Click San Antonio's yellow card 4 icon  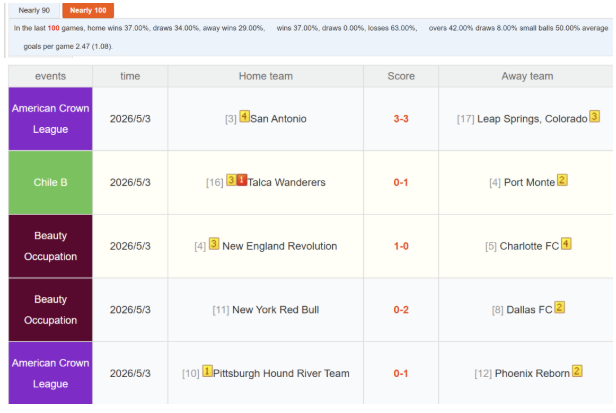[x=244, y=116]
